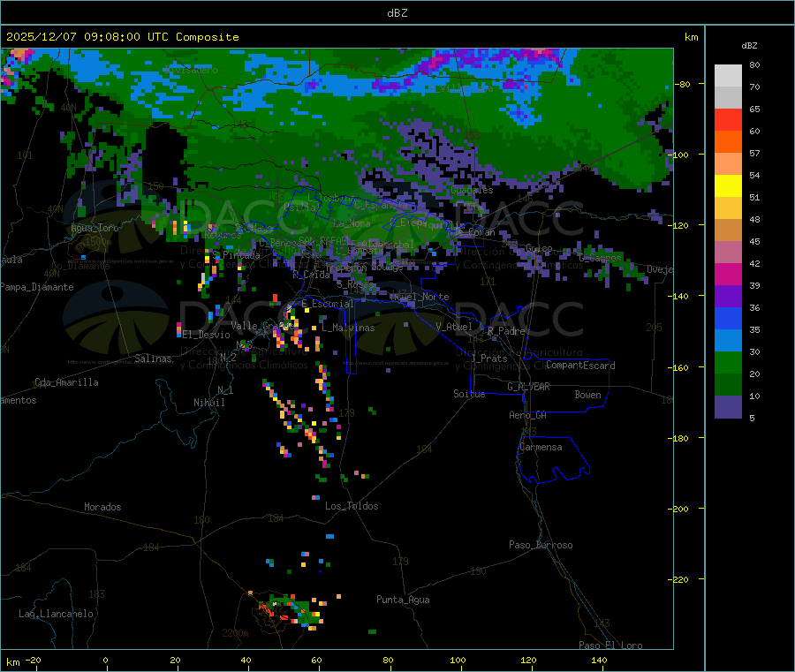Pick the violet purple swatch in legend
The image size is (795, 672).
coord(728,297)
